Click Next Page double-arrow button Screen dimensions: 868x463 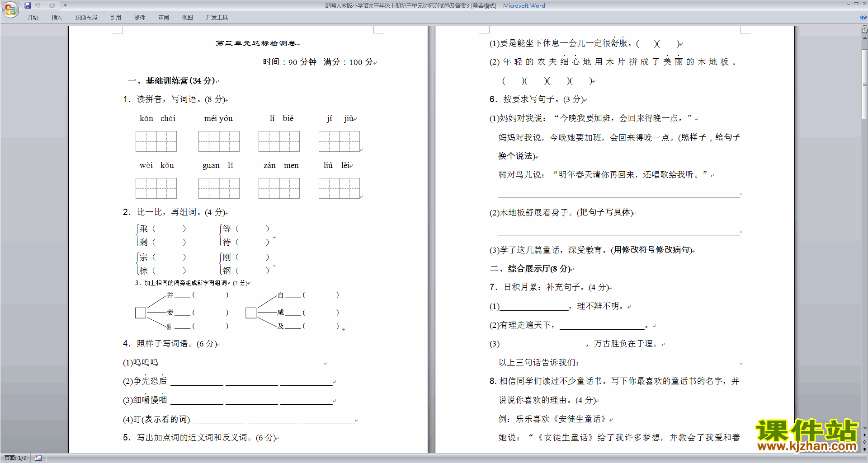pos(865,449)
